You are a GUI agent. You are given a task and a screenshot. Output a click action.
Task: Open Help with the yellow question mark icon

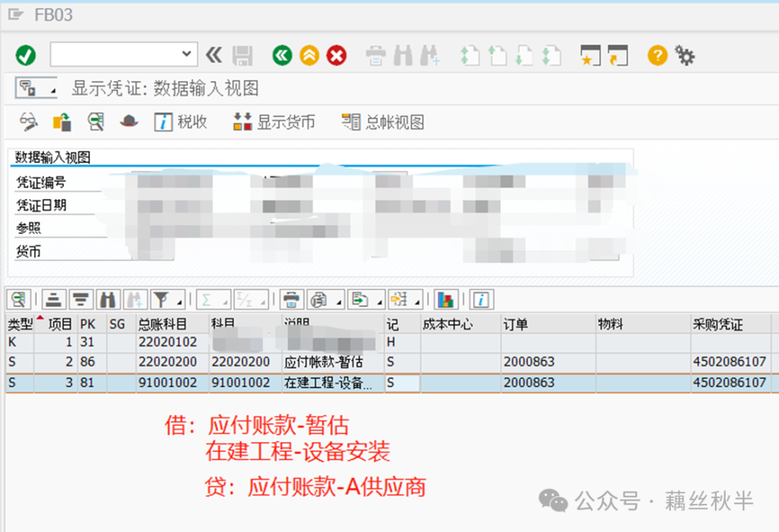coord(657,55)
